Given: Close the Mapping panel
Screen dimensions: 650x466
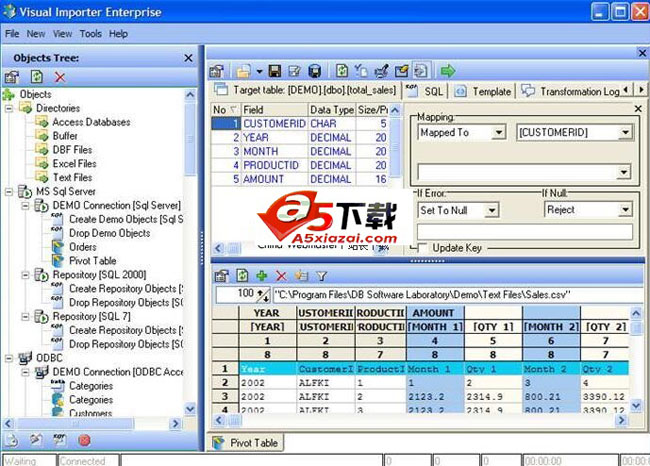Looking at the screenshot, I should tap(638, 109).
